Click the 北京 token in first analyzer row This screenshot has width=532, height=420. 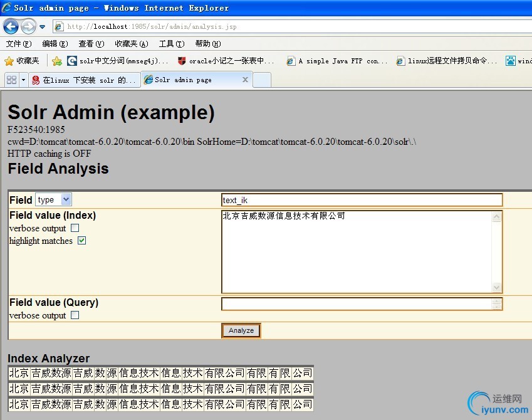19,373
